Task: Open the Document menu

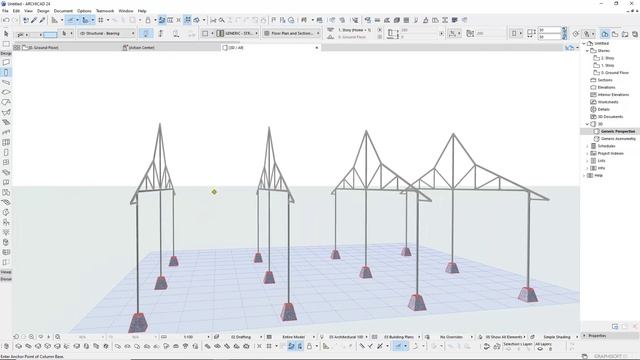Action: coord(63,11)
